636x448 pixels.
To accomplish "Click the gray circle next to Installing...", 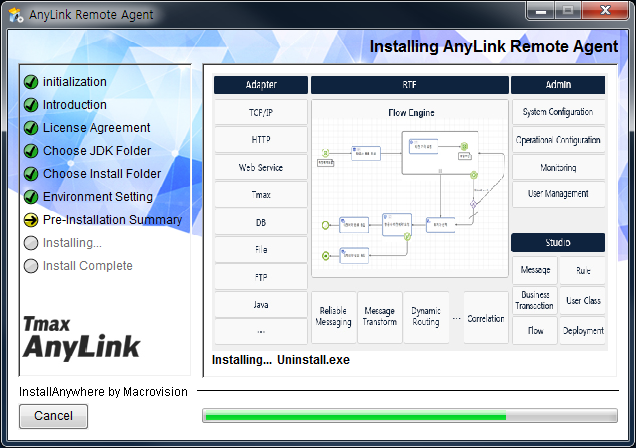I will 31,243.
